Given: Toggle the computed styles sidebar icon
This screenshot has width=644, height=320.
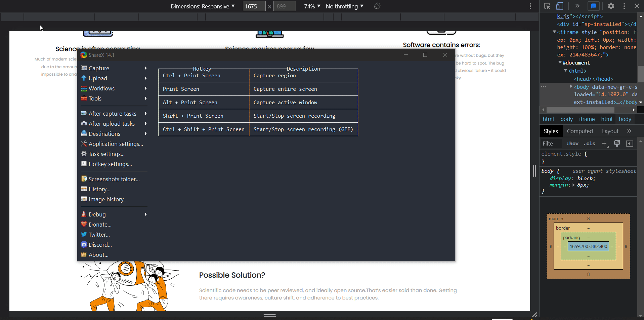Looking at the screenshot, I should 630,144.
